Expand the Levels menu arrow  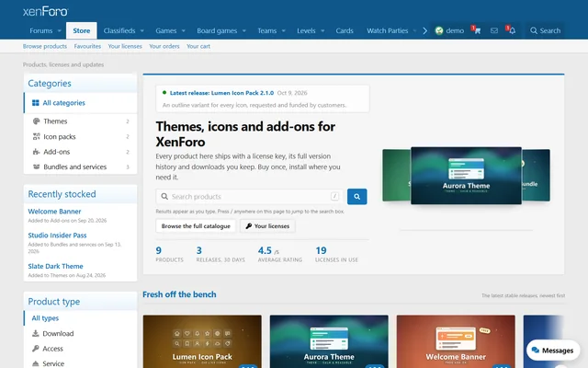[x=322, y=30]
